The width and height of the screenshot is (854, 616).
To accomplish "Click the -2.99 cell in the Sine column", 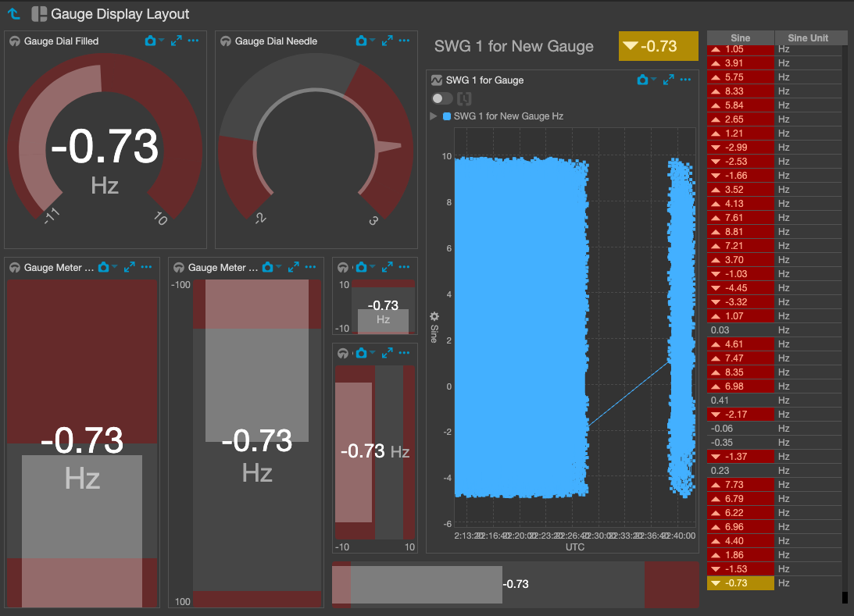I will click(741, 148).
